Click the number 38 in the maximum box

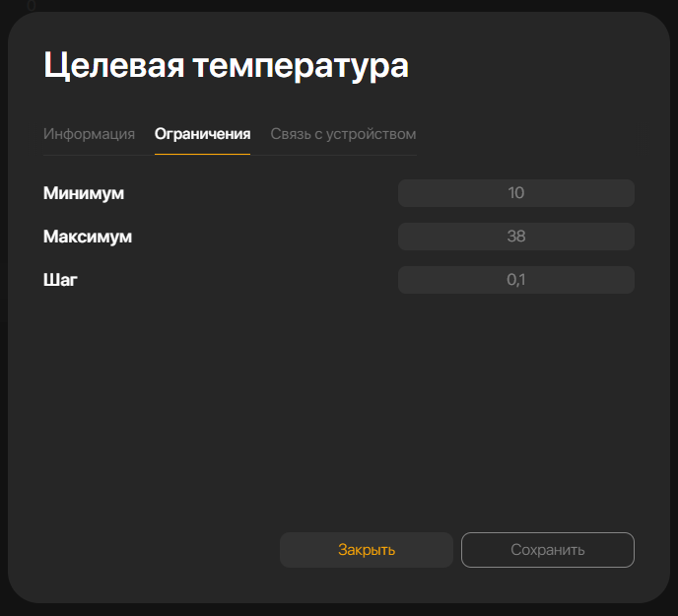tap(516, 237)
